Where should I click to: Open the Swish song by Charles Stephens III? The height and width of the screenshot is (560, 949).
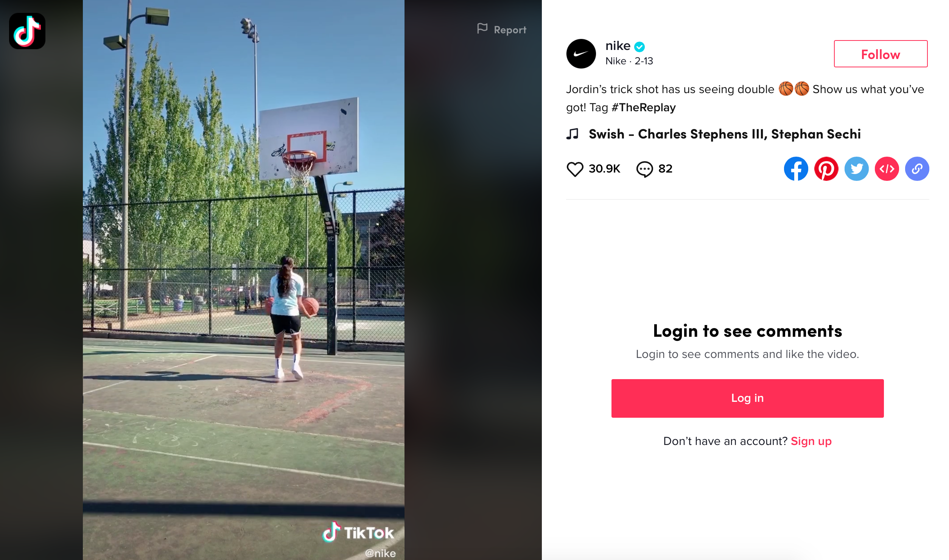pos(725,134)
